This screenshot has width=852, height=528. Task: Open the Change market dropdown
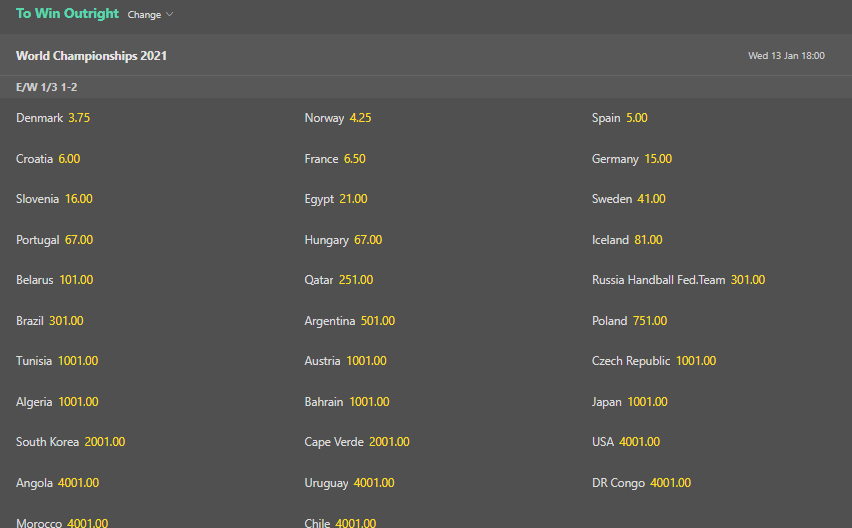[x=151, y=15]
